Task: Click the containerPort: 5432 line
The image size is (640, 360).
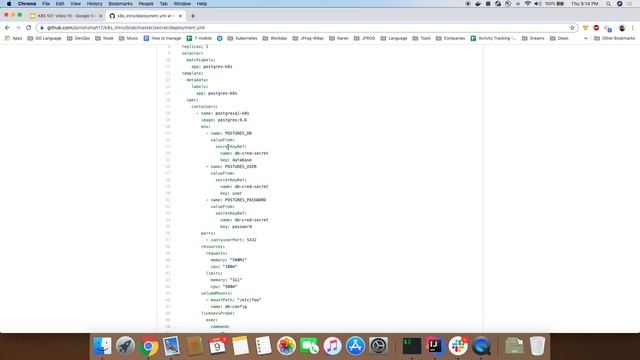Action: (231, 240)
